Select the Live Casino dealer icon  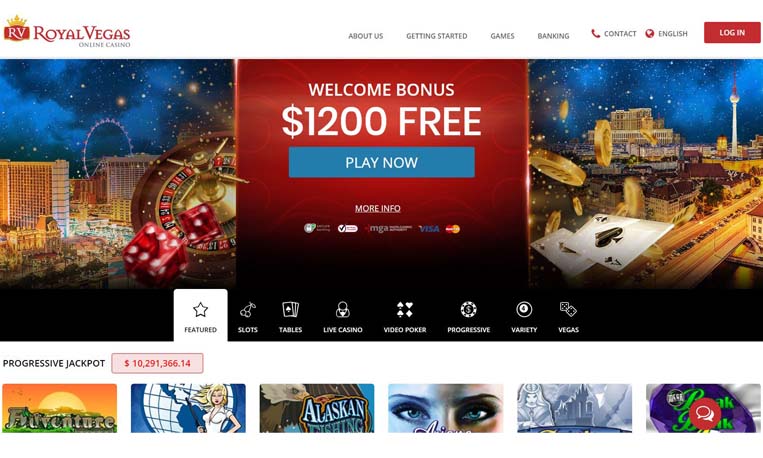(x=343, y=309)
